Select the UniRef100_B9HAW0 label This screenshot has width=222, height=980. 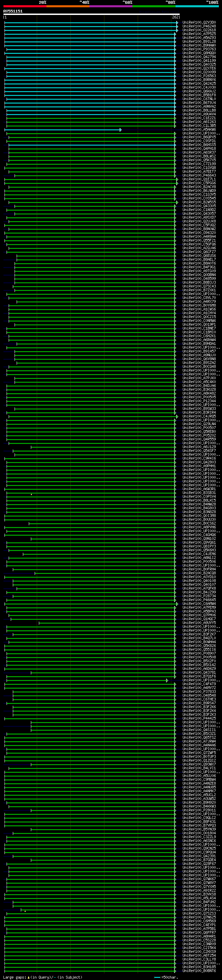(x=199, y=45)
